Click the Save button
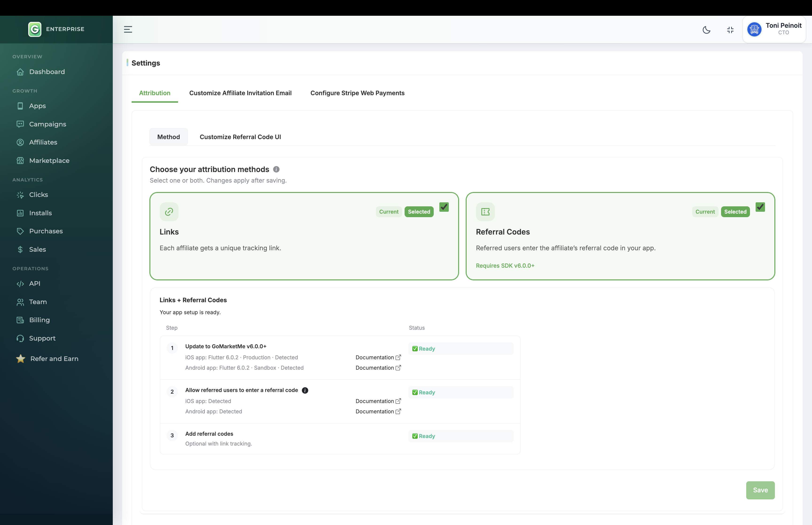 click(760, 490)
